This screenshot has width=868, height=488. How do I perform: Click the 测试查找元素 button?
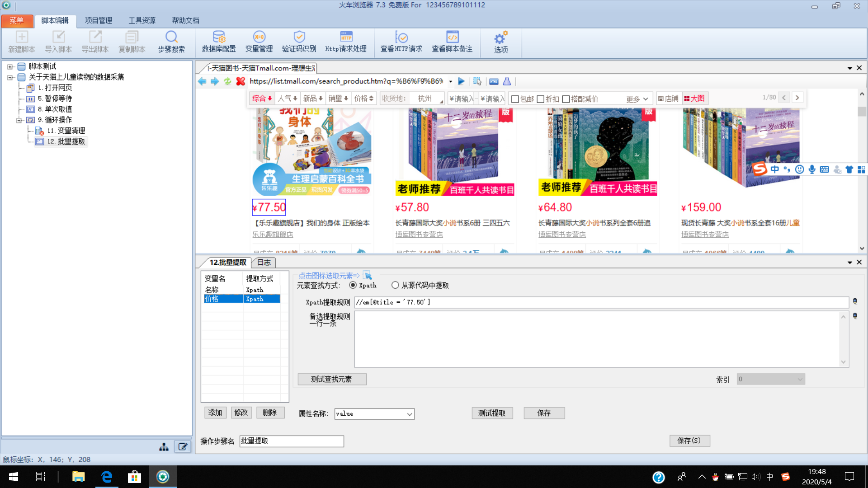[x=331, y=380]
